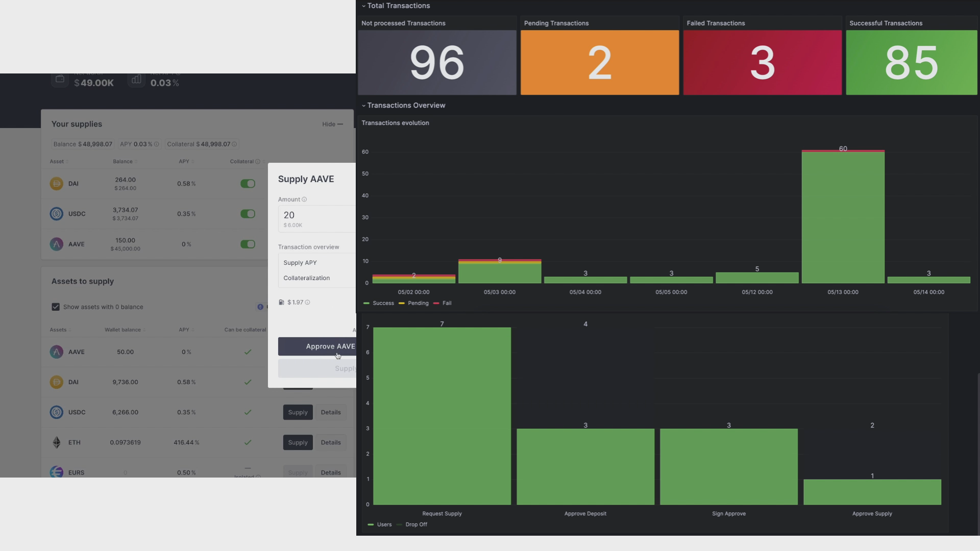Hide the Your supplies section
This screenshot has width=980, height=551.
pyautogui.click(x=332, y=124)
